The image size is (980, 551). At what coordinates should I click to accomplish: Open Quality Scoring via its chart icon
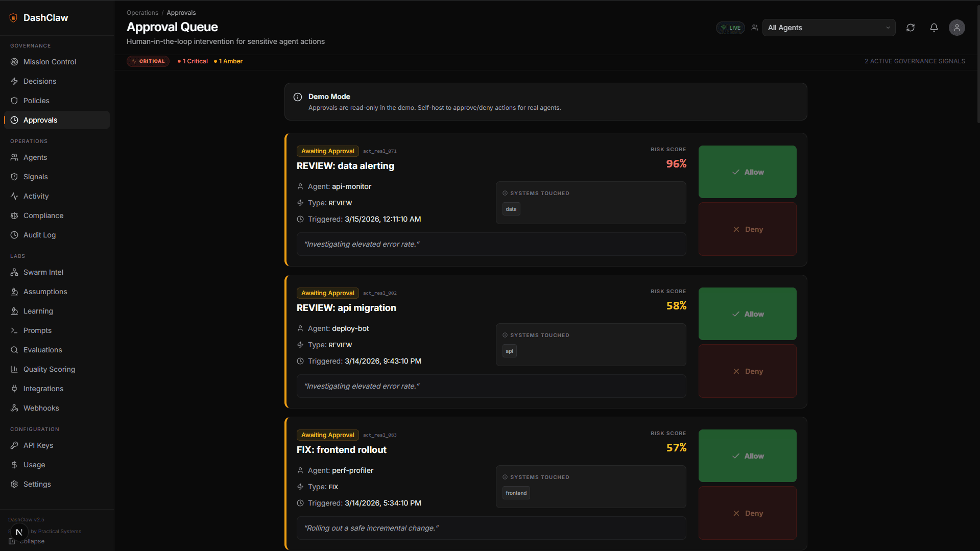(x=15, y=369)
